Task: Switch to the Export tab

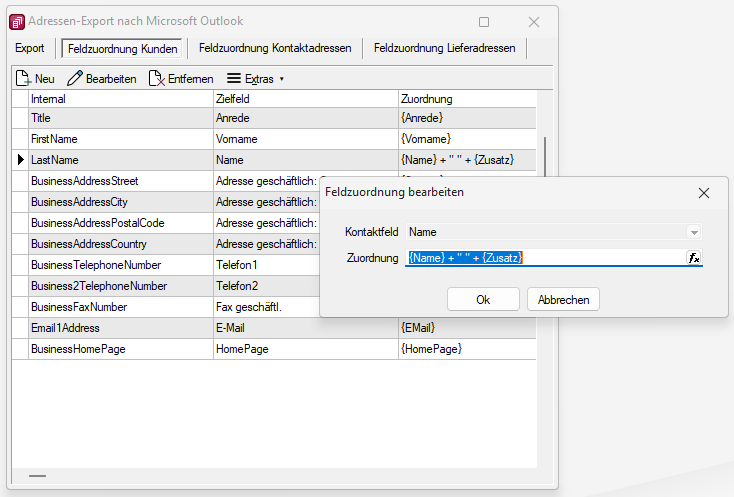Action: 30,47
